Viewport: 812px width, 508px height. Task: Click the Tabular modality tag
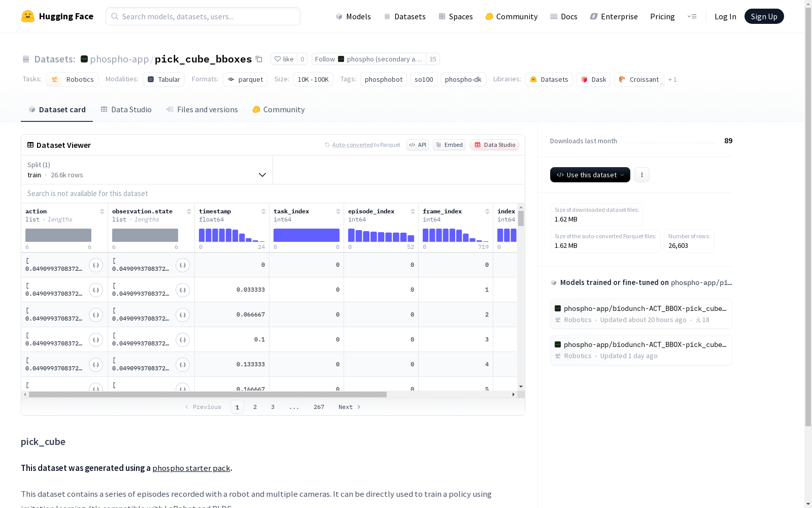click(163, 79)
